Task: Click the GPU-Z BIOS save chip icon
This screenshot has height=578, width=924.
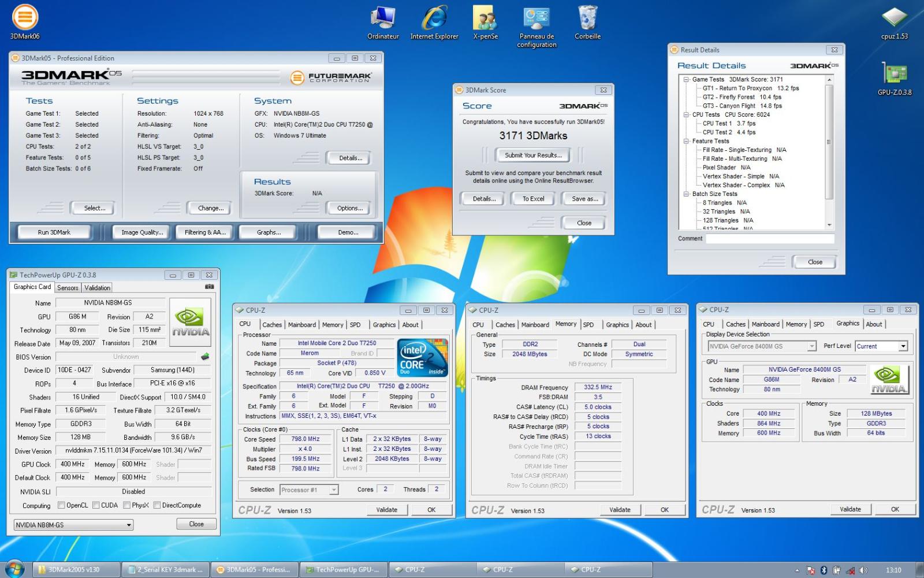Action: click(204, 357)
